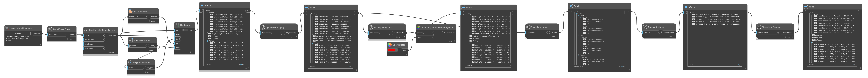Click the Select Model Elements node icon

(x=7, y=28)
